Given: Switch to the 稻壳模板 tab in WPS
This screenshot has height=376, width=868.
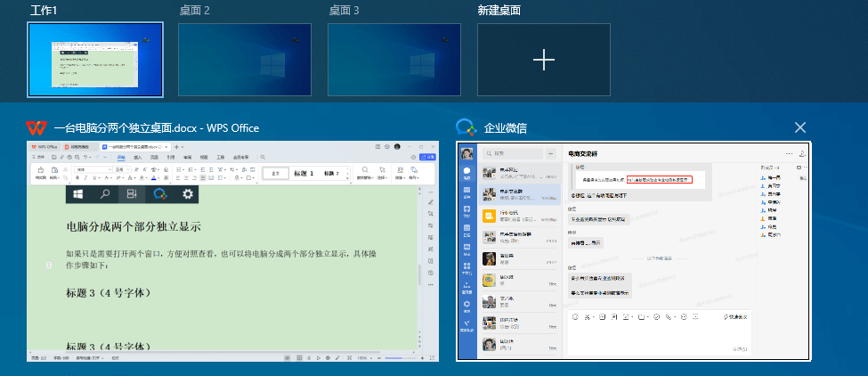Looking at the screenshot, I should (78, 147).
